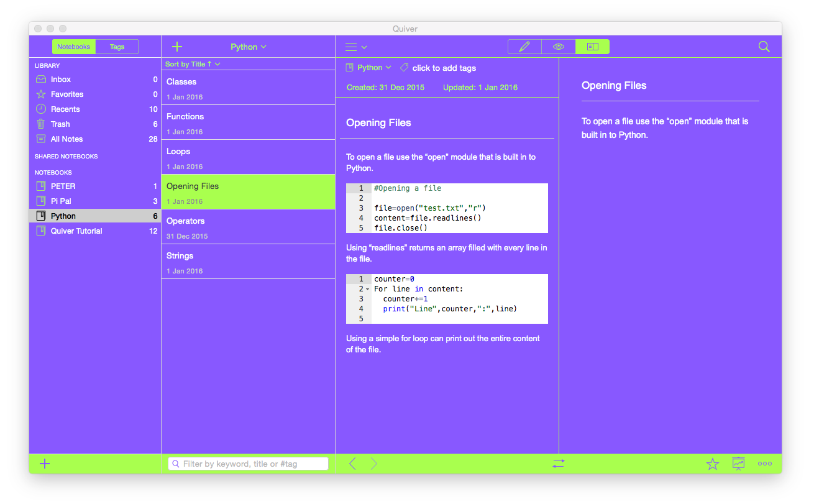Mark note as favorite with star
837x504 pixels.
(x=713, y=464)
